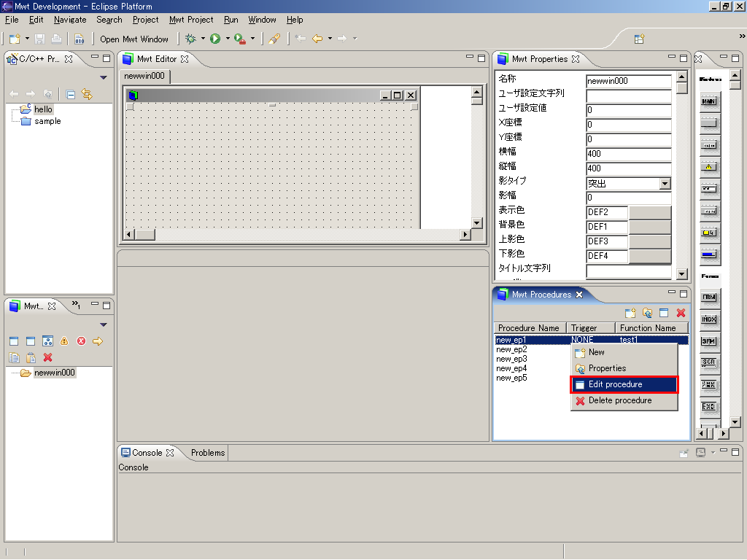Select the SFM form palette button
The height and width of the screenshot is (560, 747).
[708, 341]
